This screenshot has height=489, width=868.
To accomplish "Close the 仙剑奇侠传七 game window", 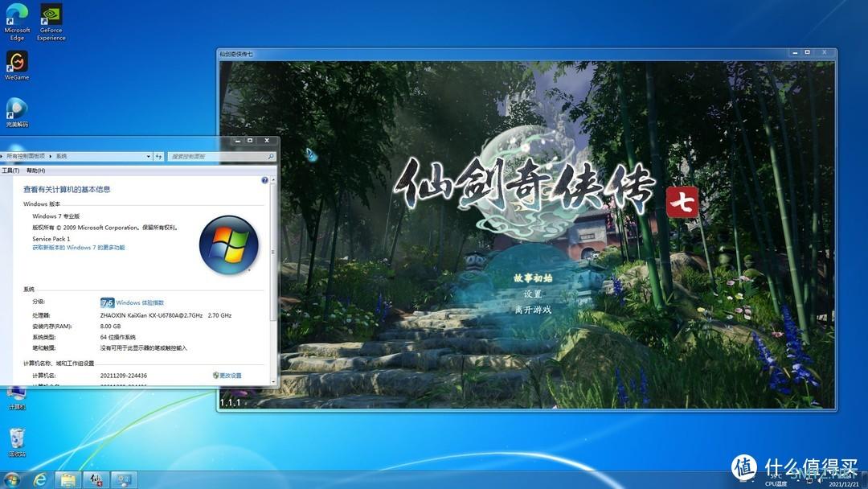I will coord(825,52).
